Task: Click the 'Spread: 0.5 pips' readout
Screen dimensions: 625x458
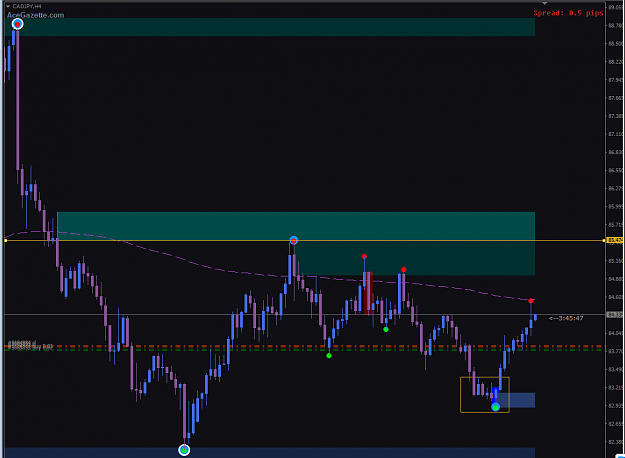Action: pyautogui.click(x=568, y=13)
